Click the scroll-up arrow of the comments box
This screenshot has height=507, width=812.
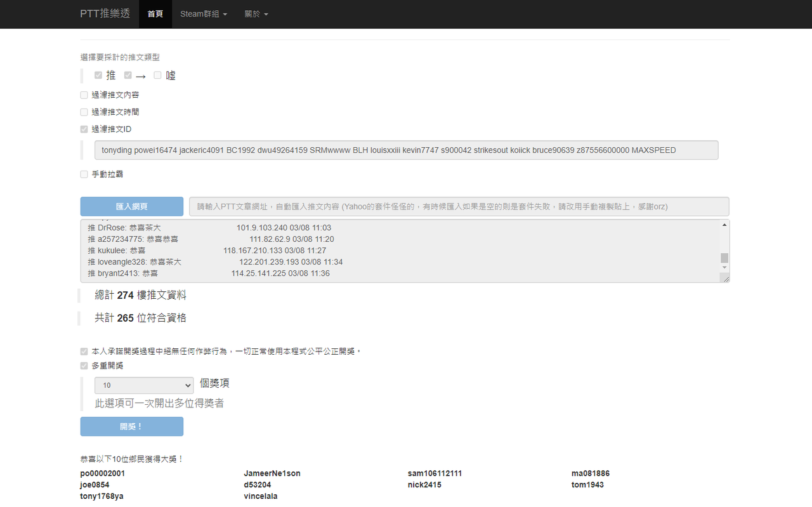tap(724, 225)
